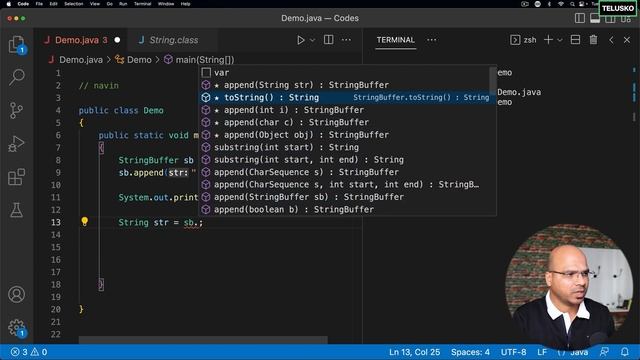The image size is (640, 360).
Task: Choose append(CharSequence s) : StringBuffer suggestion
Action: coord(345,172)
